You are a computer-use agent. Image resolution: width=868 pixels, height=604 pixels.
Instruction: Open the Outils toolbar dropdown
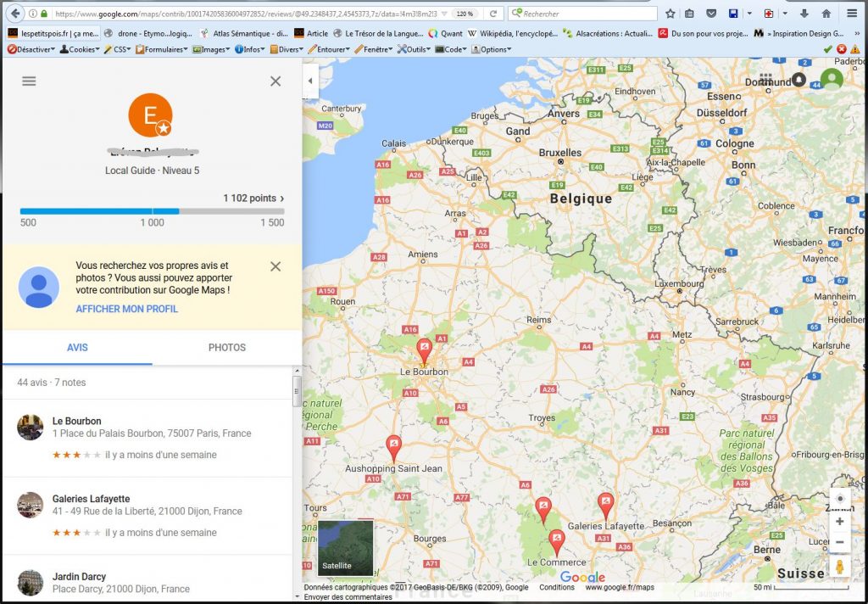(x=415, y=49)
